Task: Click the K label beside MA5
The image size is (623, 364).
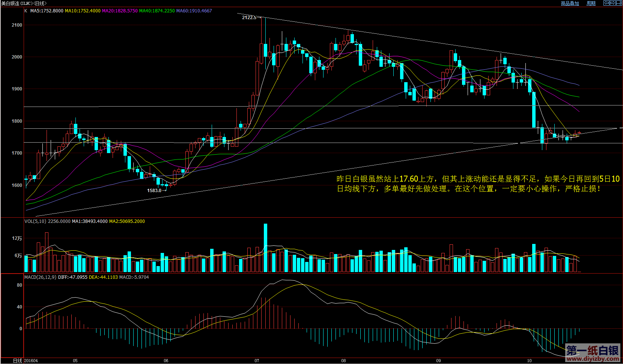Action: tap(26, 11)
